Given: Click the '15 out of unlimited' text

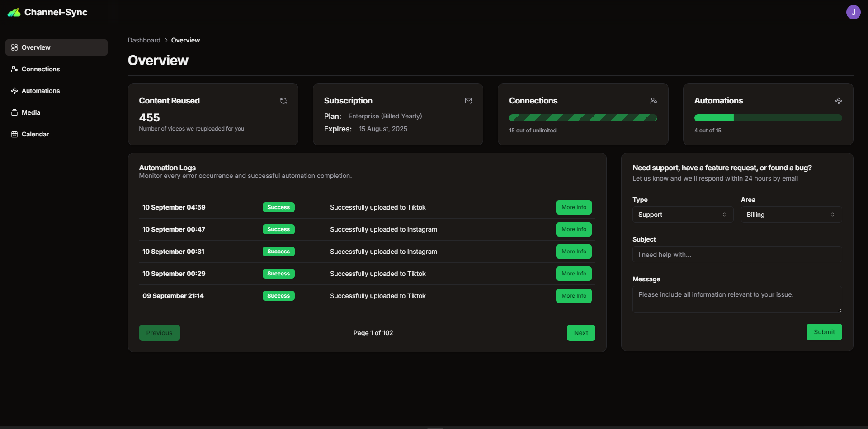Looking at the screenshot, I should pyautogui.click(x=533, y=131).
